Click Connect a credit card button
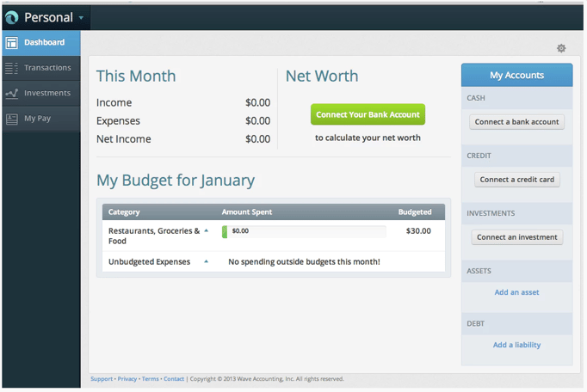This screenshot has height=392, width=587. point(516,180)
